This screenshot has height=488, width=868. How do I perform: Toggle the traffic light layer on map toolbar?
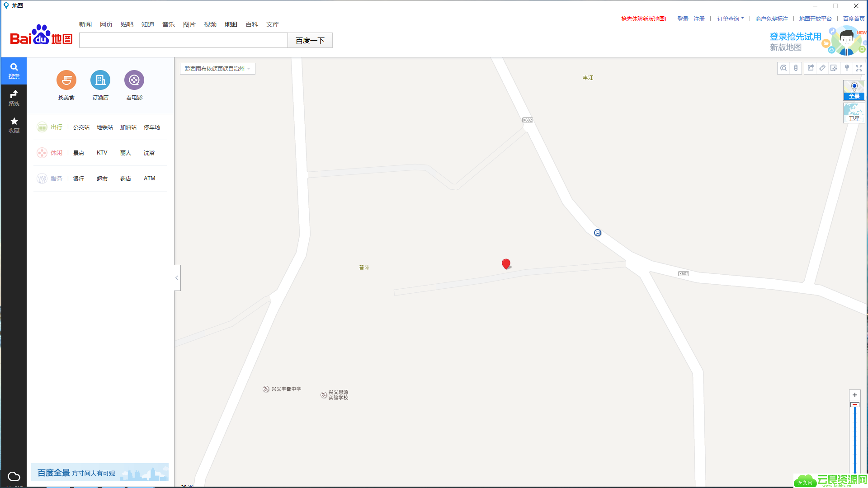pos(796,68)
